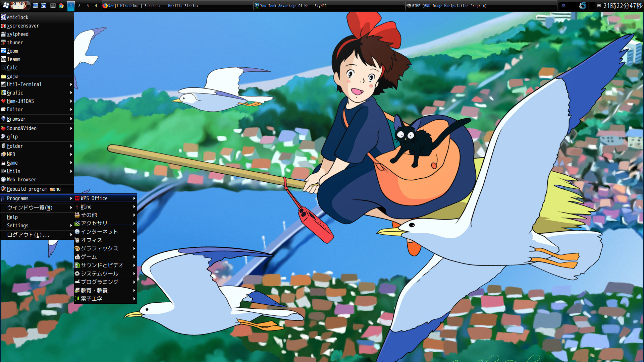Image resolution: width=644 pixels, height=362 pixels.
Task: Click the anime avatar button on the taskbar
Action: coord(18,6)
